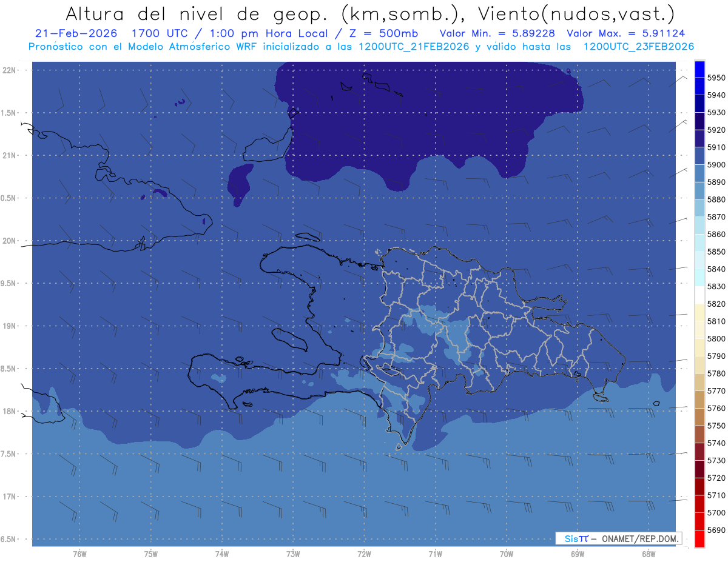This screenshot has width=728, height=562.
Task: Click the 'Valor Max. = 5.91124' text
Action: (x=626, y=33)
